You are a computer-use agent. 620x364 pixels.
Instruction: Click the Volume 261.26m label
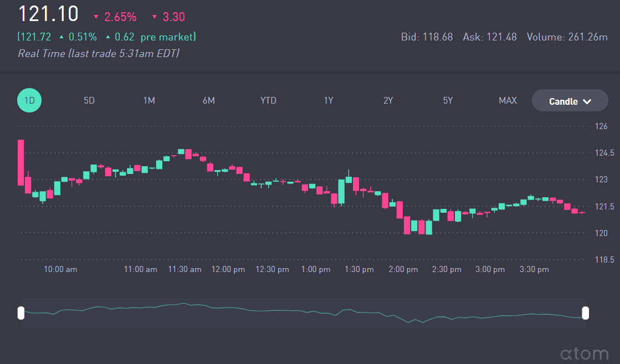(x=567, y=37)
